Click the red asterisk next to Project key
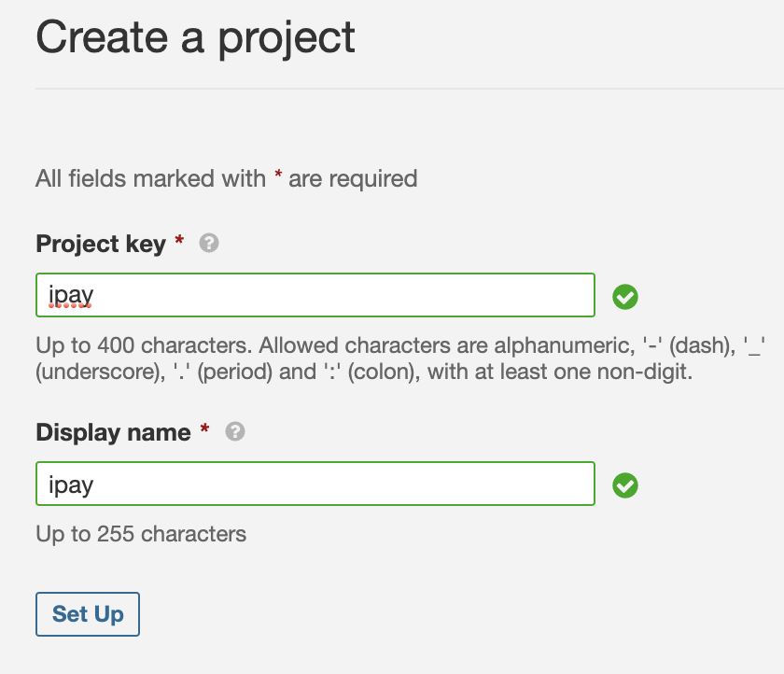The image size is (784, 674). point(179,244)
